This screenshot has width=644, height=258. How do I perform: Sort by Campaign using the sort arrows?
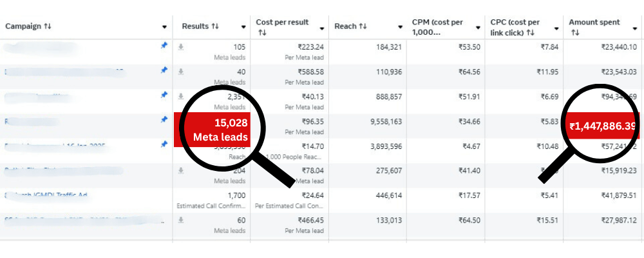(x=48, y=26)
